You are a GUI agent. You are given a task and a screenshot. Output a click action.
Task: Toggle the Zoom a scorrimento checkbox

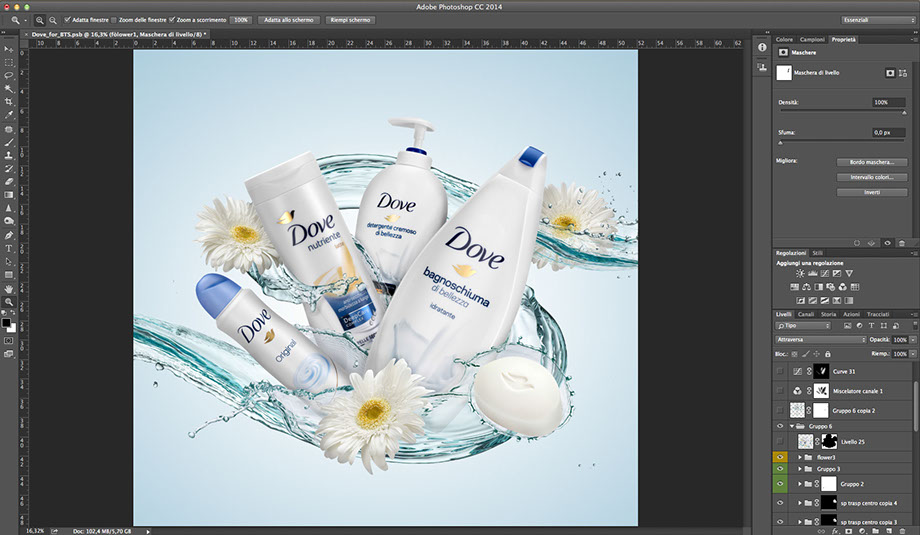[172, 20]
